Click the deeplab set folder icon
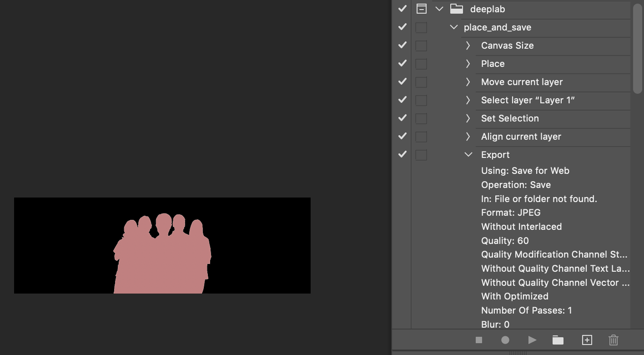Viewport: 644px width, 355px height. pyautogui.click(x=456, y=9)
